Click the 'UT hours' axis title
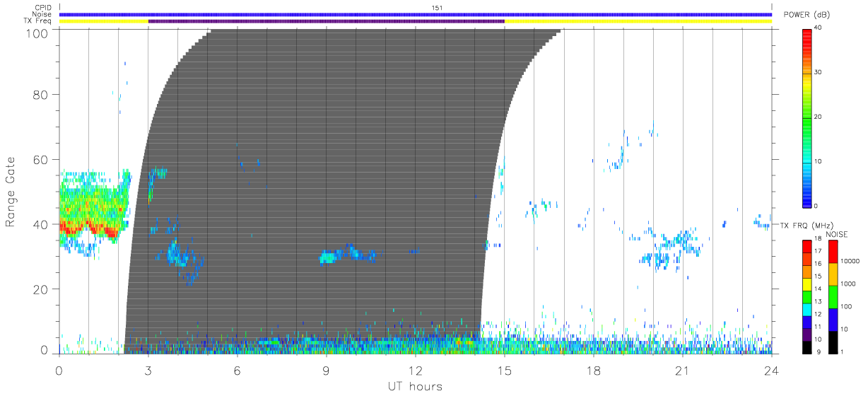Screen dimensions: 868x401 (414, 387)
